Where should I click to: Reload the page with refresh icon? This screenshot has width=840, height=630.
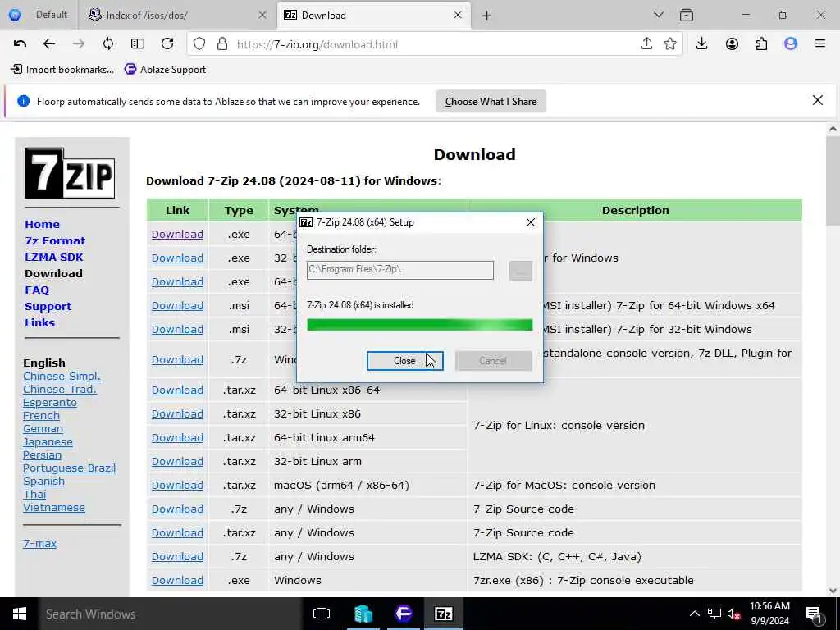pyautogui.click(x=167, y=44)
